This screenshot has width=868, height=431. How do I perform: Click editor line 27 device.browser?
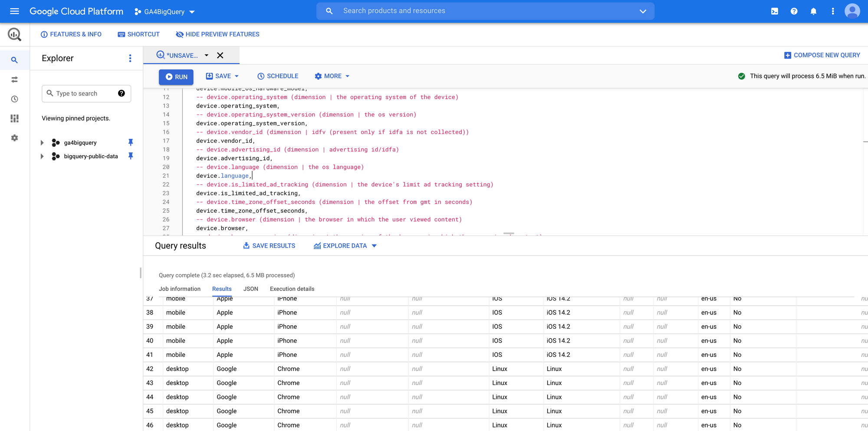222,228
